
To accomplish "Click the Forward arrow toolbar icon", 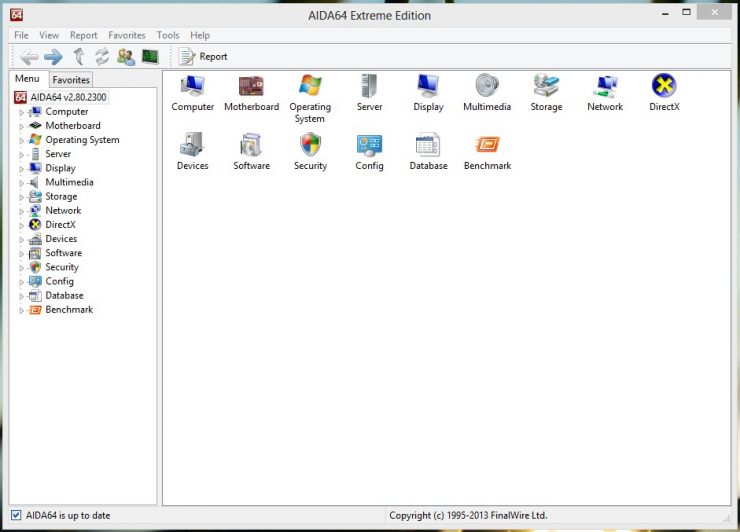I will pyautogui.click(x=53, y=57).
